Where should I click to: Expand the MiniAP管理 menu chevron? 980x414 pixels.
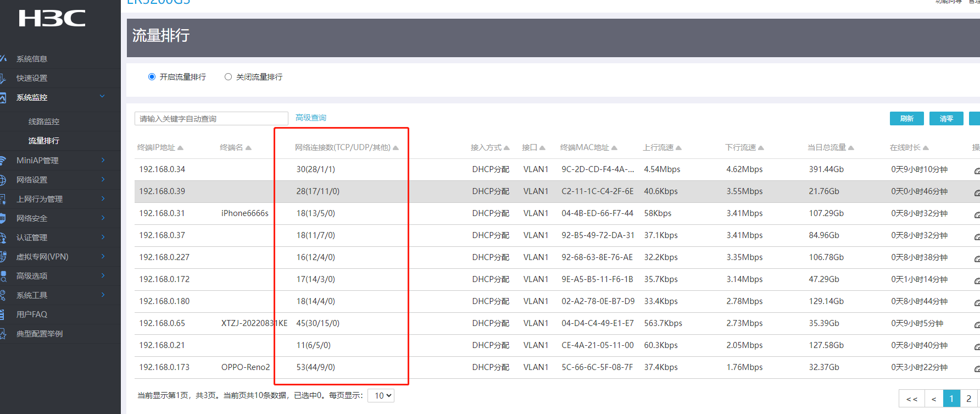(103, 160)
